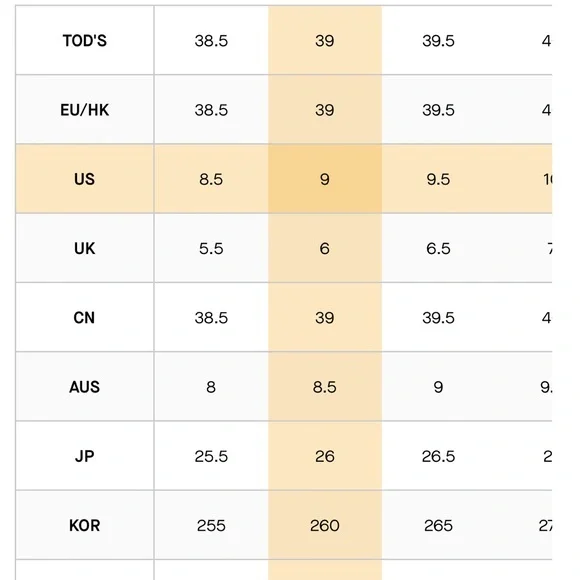The image size is (580, 580).
Task: Select CN size 38.5 cell
Action: click(x=211, y=317)
